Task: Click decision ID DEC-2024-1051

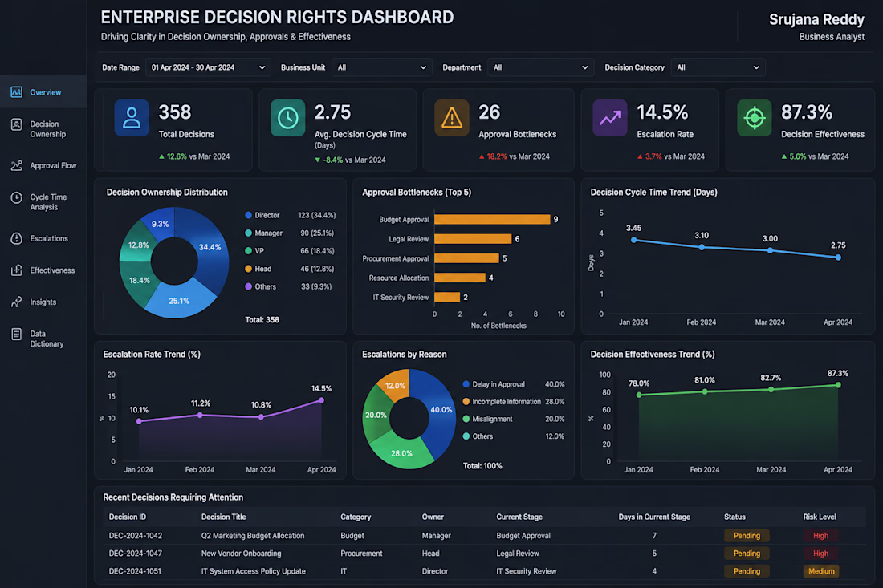Action: pos(135,571)
